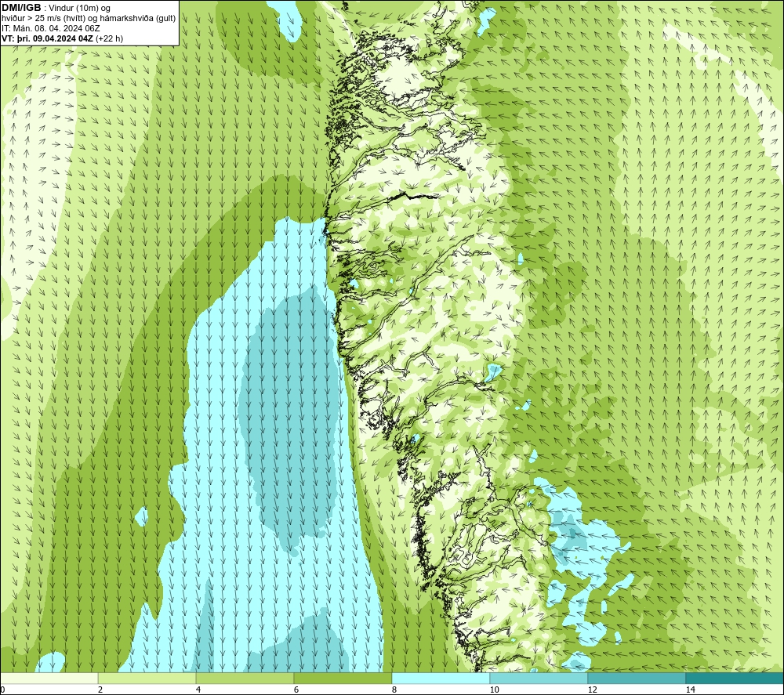784x695 pixels.
Task: Click the legend label '14'
Action: pyautogui.click(x=690, y=690)
